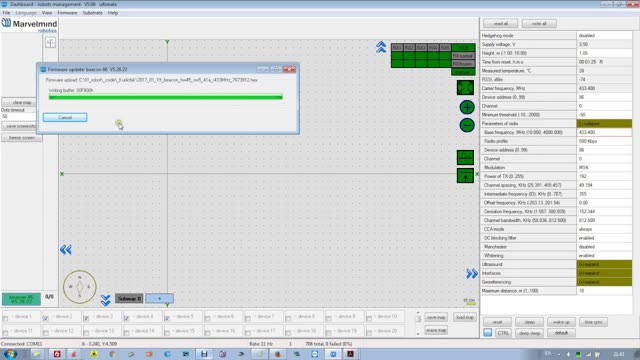
Task: Open the File menu
Action: [6, 13]
